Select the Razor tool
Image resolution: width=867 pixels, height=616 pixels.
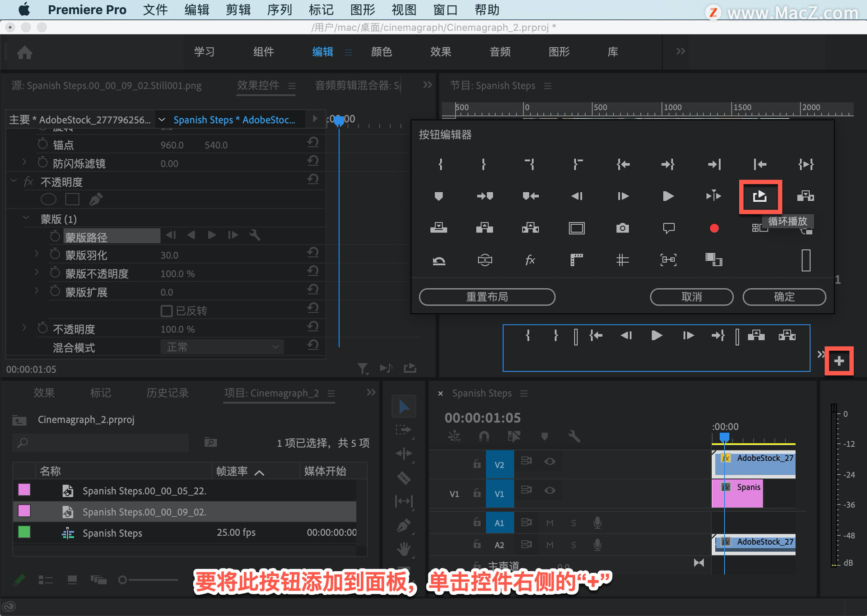point(404,477)
